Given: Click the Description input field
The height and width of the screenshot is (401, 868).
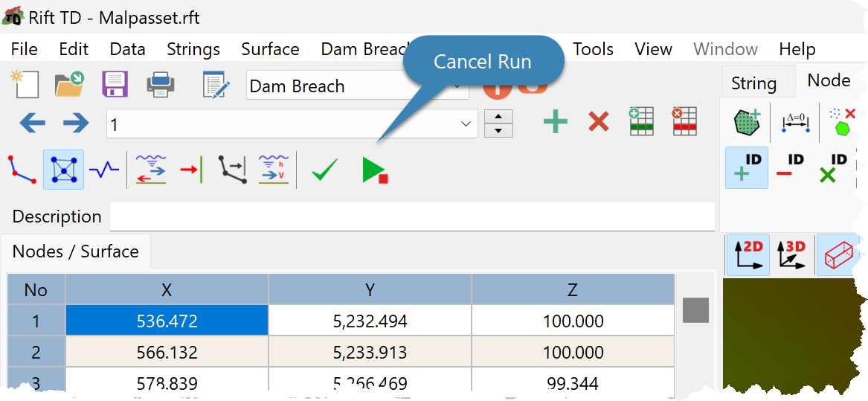Looking at the screenshot, I should [x=412, y=216].
